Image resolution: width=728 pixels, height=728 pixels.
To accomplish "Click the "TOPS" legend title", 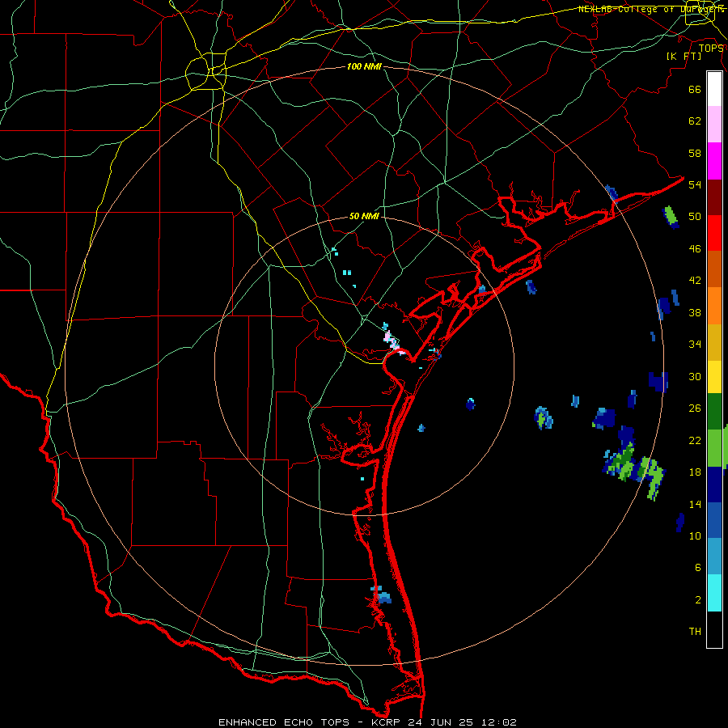I will (x=711, y=49).
